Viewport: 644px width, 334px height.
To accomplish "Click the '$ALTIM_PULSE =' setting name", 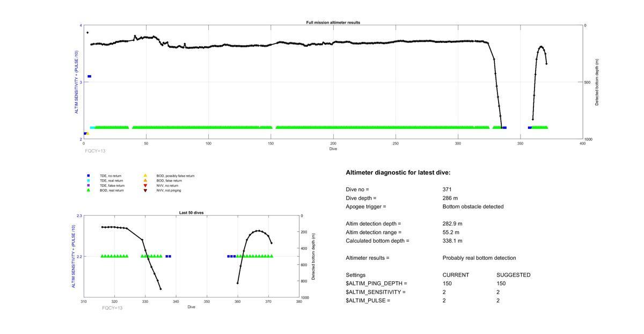I will pos(368,301).
